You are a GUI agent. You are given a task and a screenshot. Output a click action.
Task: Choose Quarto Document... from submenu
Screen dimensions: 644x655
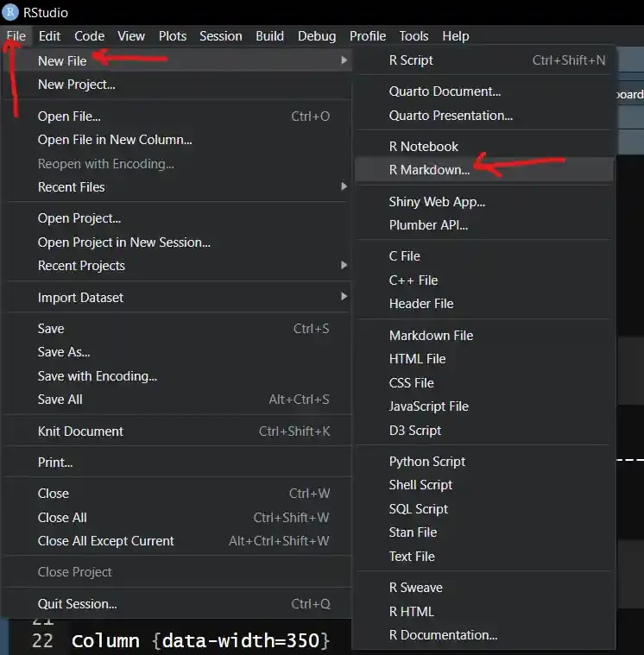tap(485, 91)
